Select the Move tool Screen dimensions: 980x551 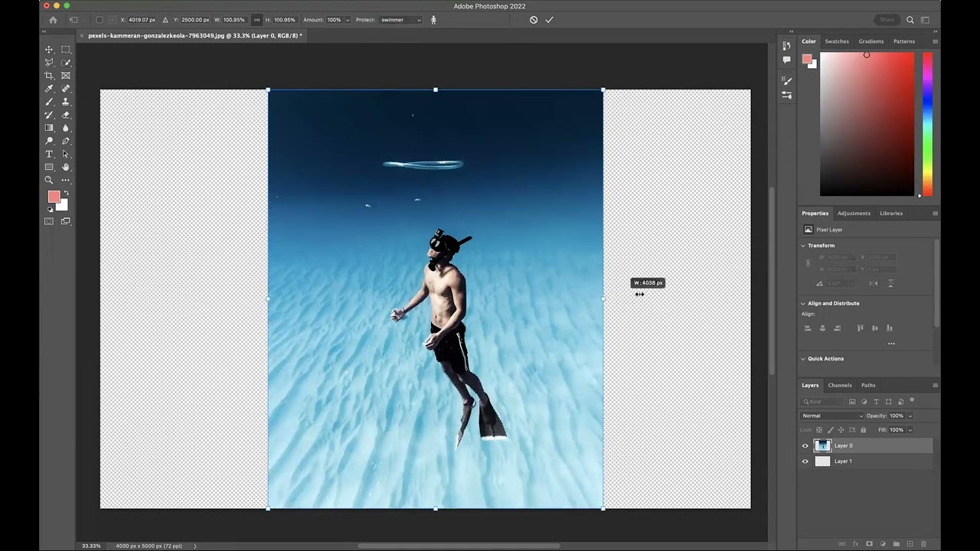tap(49, 49)
